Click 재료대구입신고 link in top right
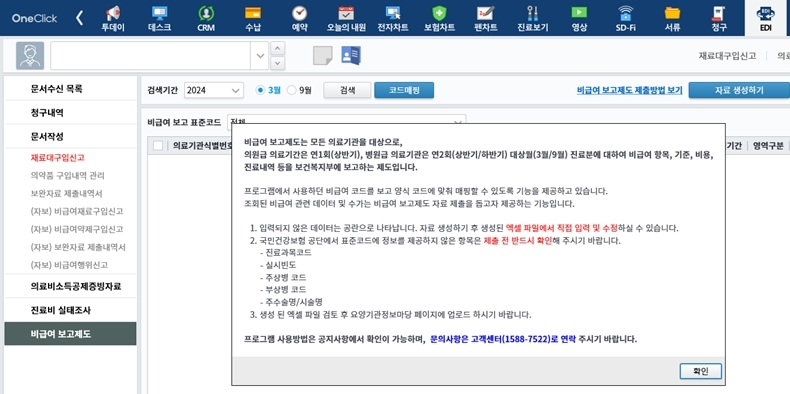Image resolution: width=790 pixels, height=394 pixels. coord(727,55)
